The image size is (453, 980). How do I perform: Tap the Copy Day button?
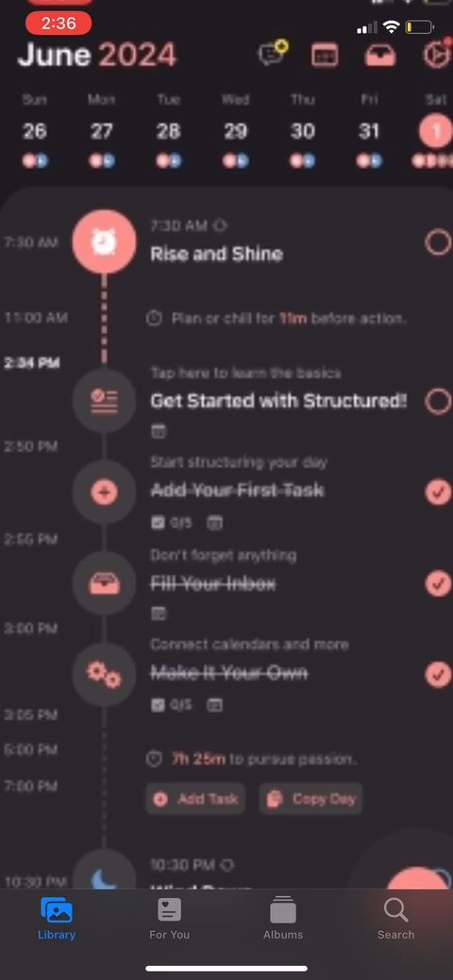[x=311, y=799]
